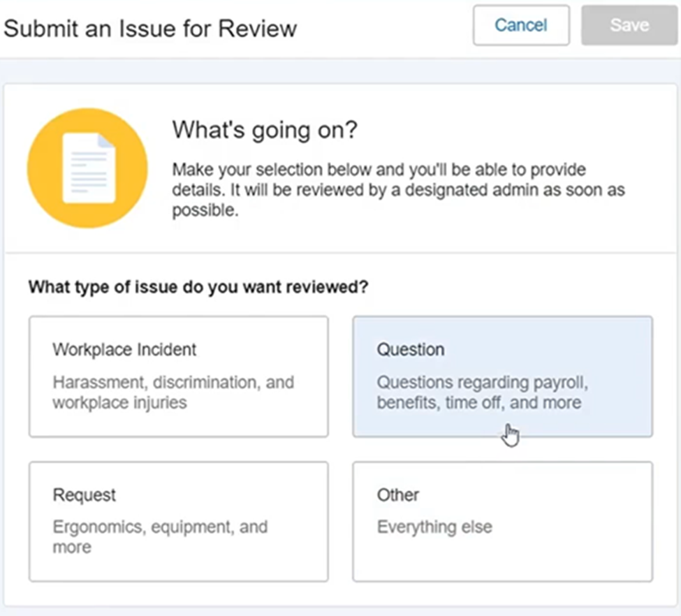This screenshot has height=616, width=681.
Task: Click the "Harassment, discrimination, and workplace injuries" description
Action: tap(173, 393)
